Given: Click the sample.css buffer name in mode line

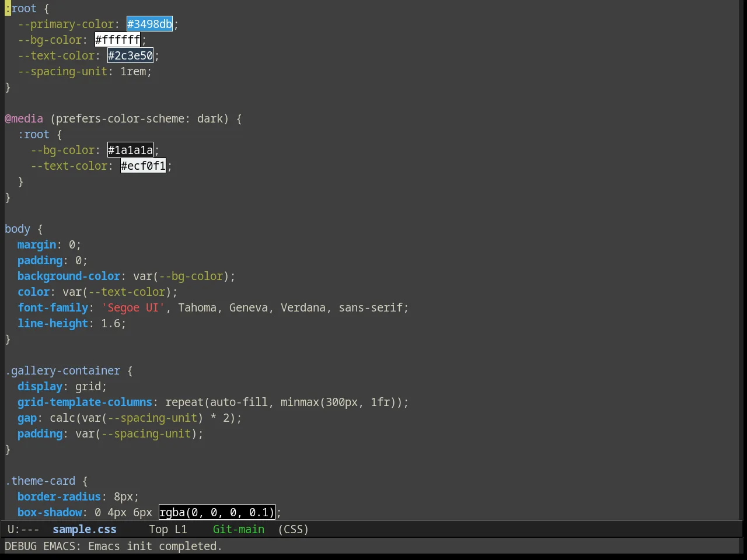Looking at the screenshot, I should pyautogui.click(x=85, y=529).
